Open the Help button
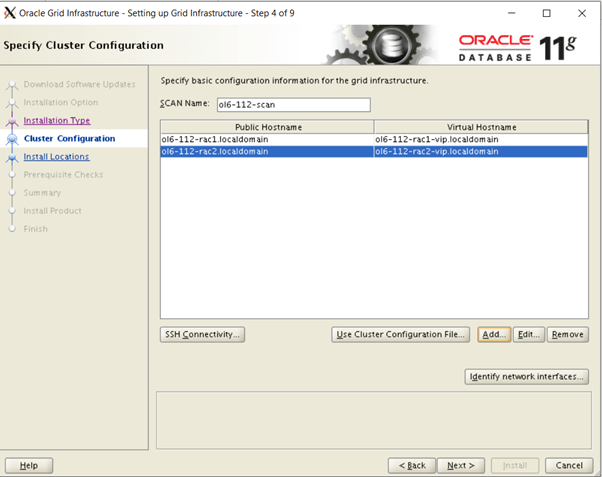This screenshot has width=602, height=477. click(29, 465)
